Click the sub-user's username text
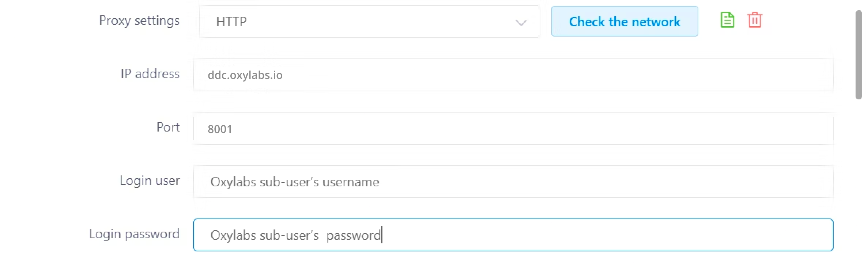The height and width of the screenshot is (266, 868). (295, 182)
